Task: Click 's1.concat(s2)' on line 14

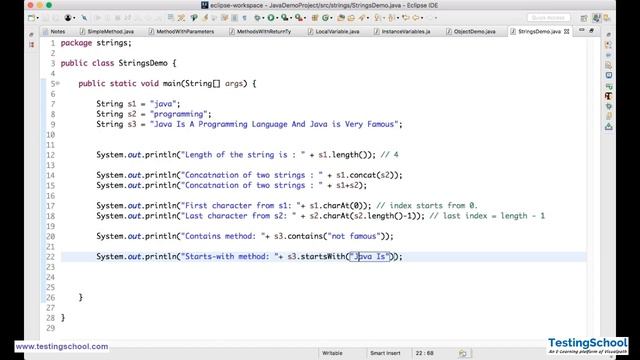Action: point(367,175)
